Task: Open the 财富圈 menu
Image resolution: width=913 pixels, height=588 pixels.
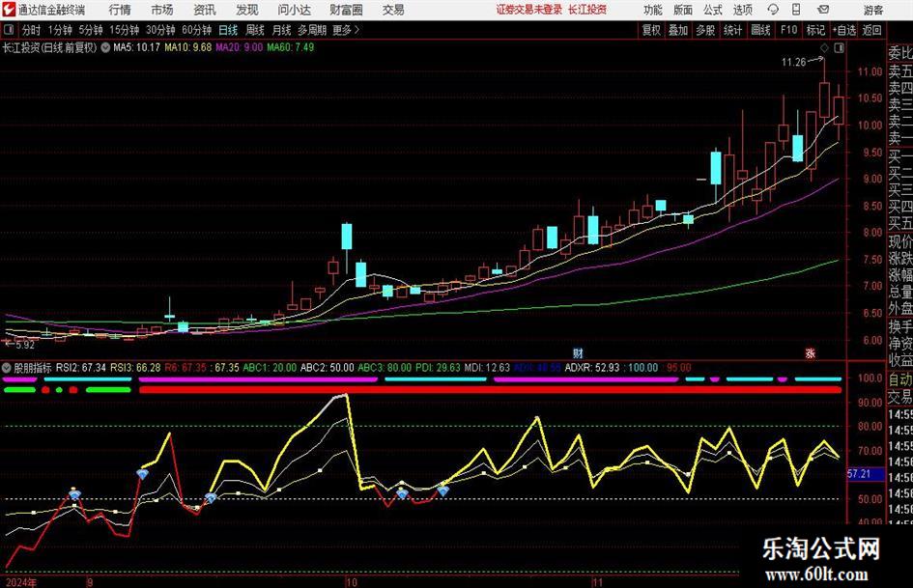Action: click(346, 10)
